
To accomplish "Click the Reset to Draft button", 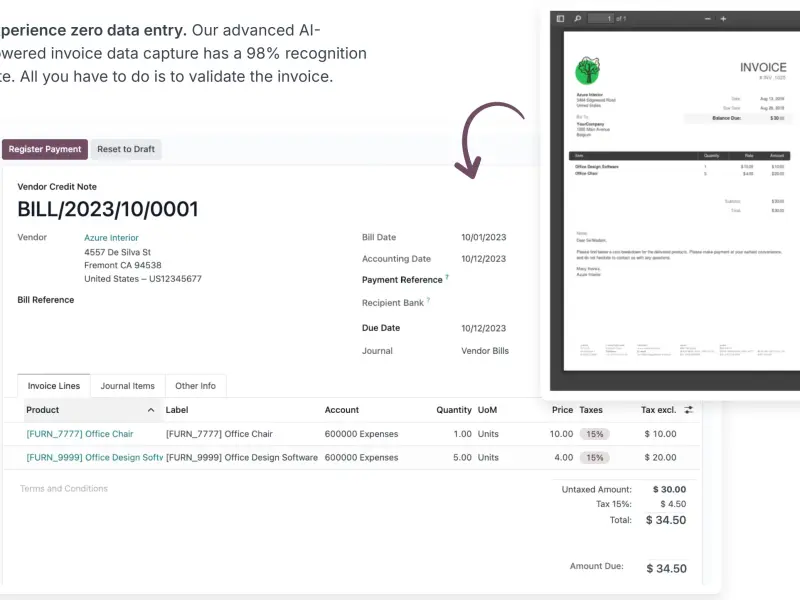I will click(x=126, y=149).
